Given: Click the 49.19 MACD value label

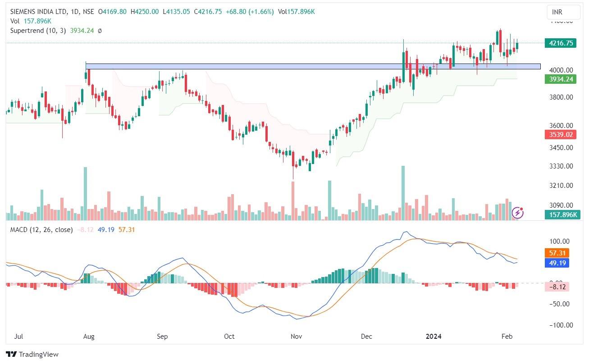Looking at the screenshot, I should [x=557, y=263].
